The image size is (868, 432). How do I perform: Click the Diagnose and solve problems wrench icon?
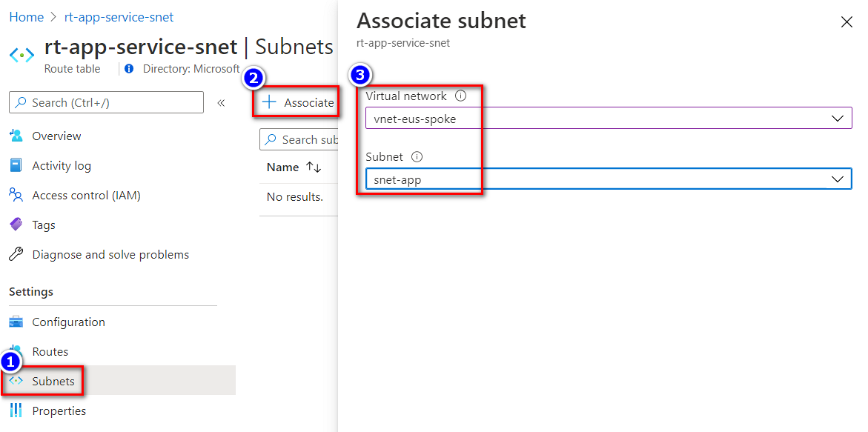[16, 254]
